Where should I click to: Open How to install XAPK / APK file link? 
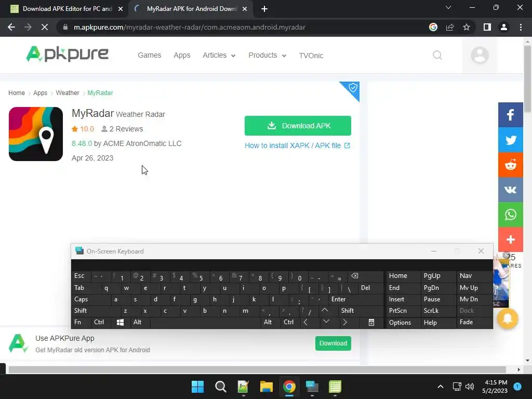297,145
